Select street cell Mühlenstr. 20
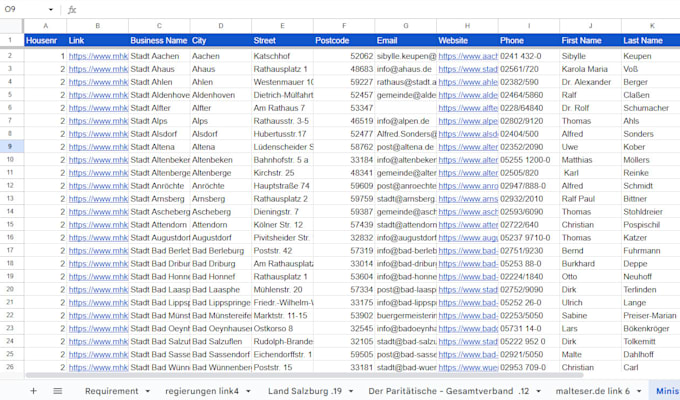 [282, 290]
